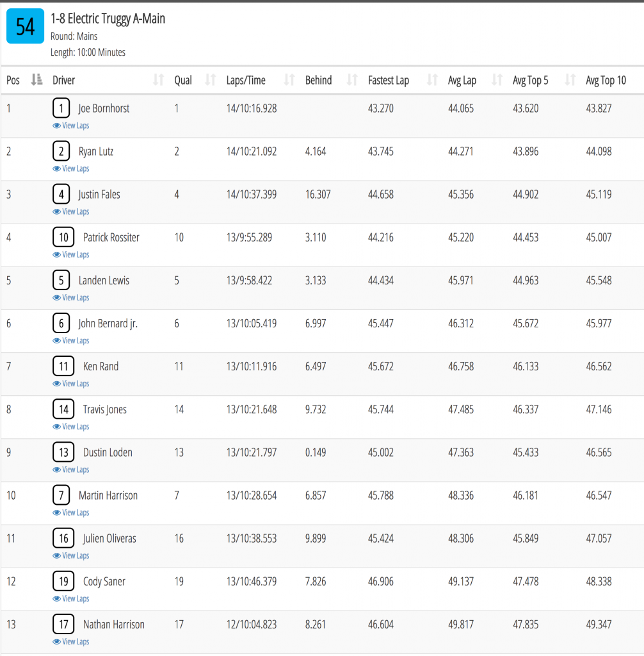
Task: Click Cody Saner's time 13/10:46.379
Action: (x=252, y=582)
